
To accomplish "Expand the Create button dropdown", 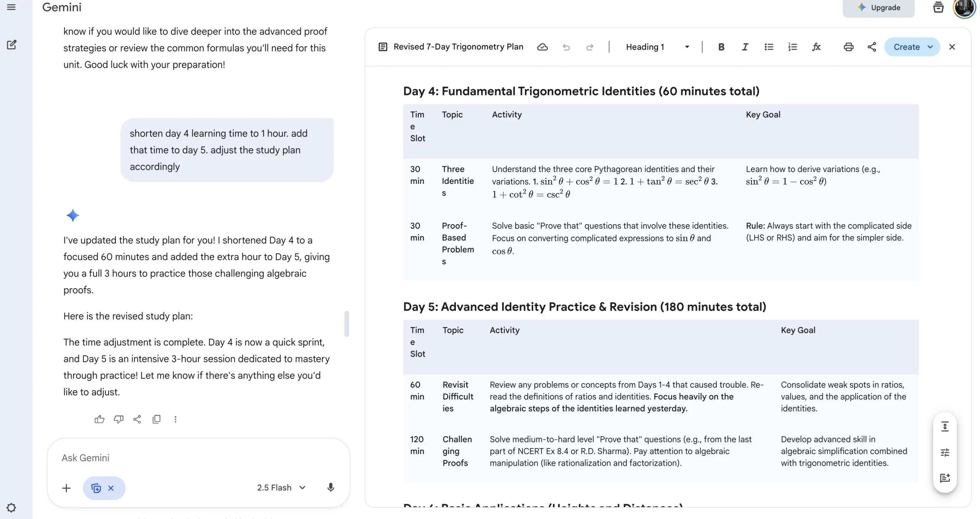I will point(931,47).
